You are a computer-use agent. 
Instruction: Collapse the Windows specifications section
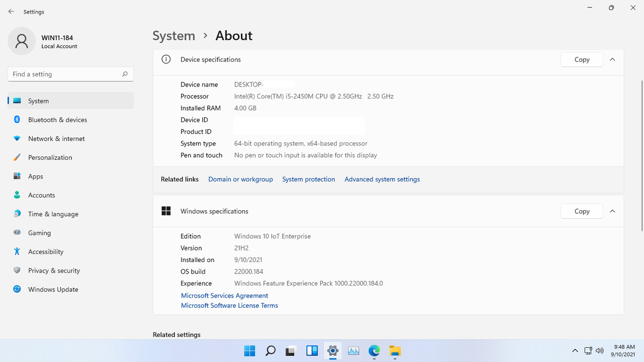[x=612, y=211]
